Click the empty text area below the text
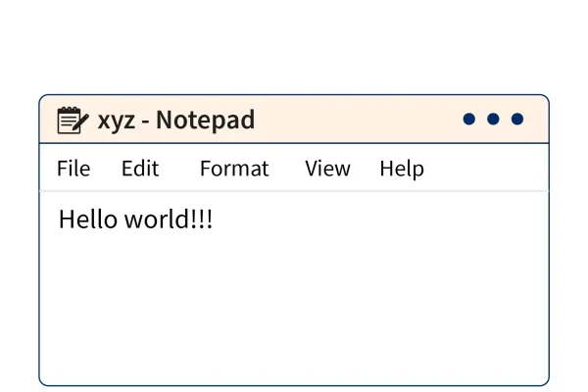 click(294, 314)
